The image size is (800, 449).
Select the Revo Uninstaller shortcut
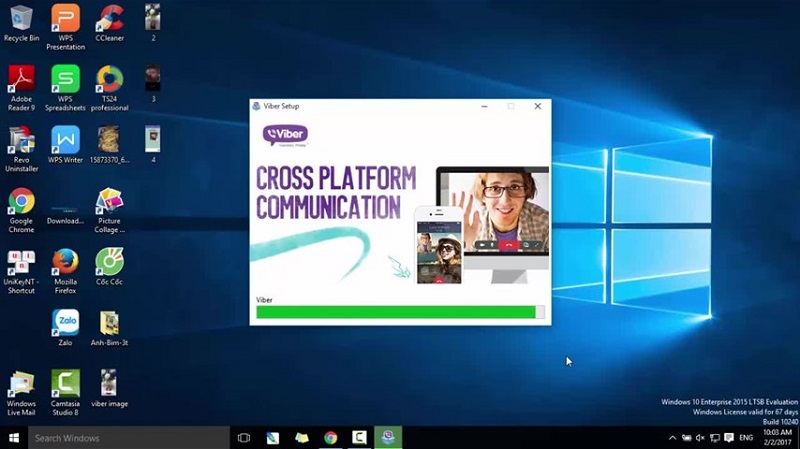click(x=21, y=139)
